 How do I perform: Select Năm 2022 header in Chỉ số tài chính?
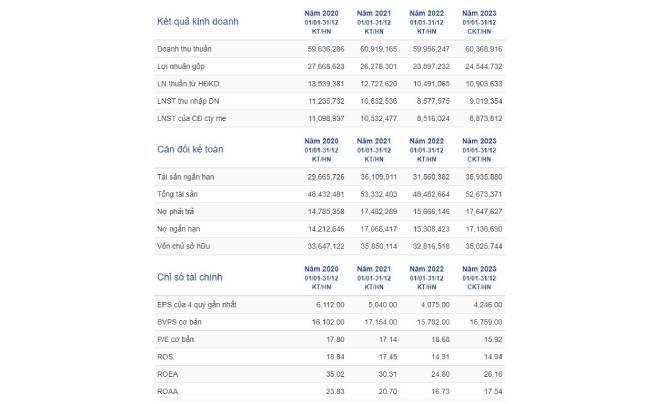click(426, 269)
